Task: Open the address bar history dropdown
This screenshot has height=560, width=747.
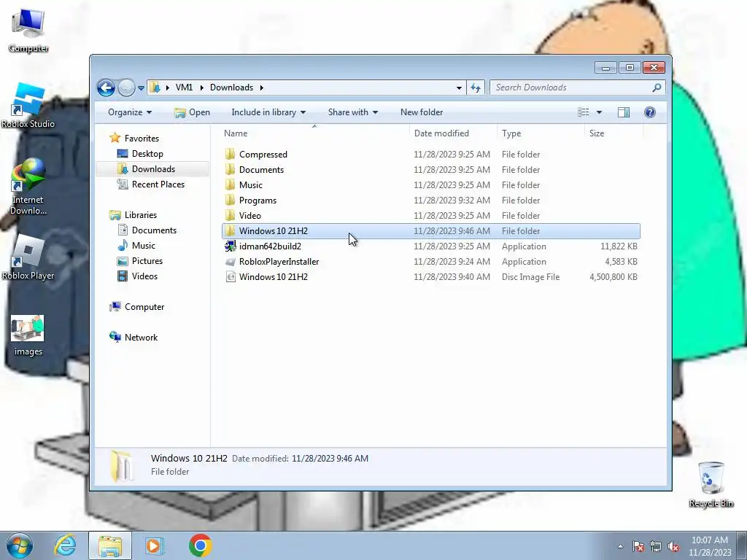Action: (459, 87)
